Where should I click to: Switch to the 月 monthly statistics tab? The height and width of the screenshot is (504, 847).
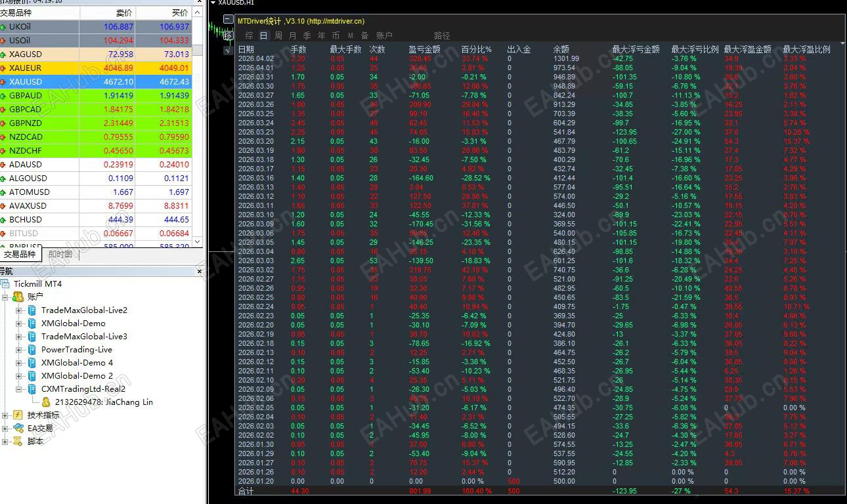pos(293,35)
